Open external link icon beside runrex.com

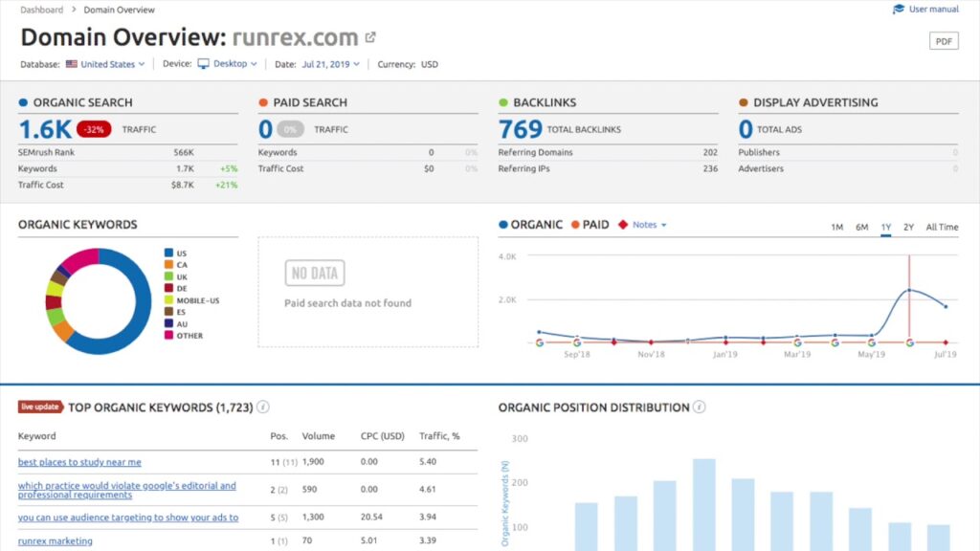point(370,37)
